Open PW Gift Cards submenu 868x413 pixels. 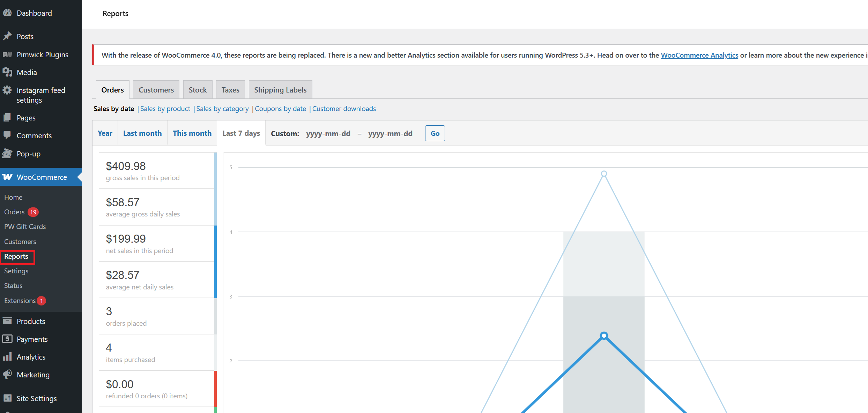[25, 227]
